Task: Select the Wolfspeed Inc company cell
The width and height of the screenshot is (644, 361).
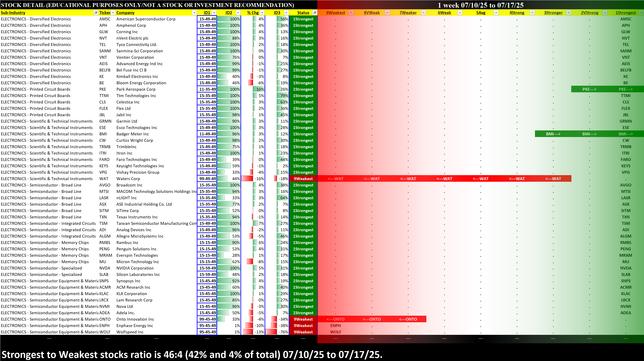Action: (130, 332)
